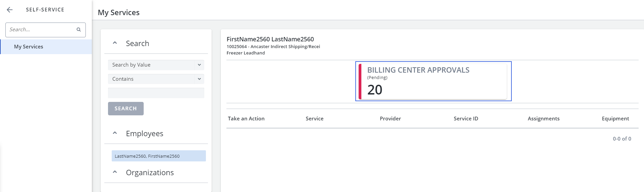Open the Contains operator dropdown
The height and width of the screenshot is (192, 644).
[156, 79]
